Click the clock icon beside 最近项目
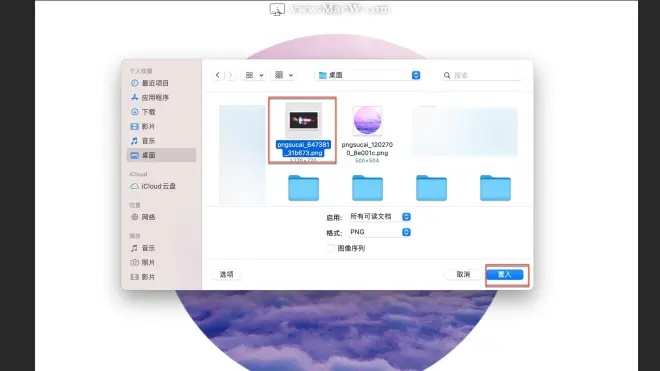660x371 pixels. tap(134, 83)
